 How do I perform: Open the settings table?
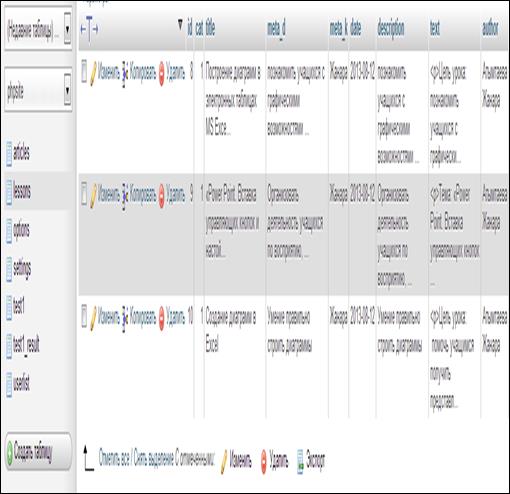coord(22,269)
